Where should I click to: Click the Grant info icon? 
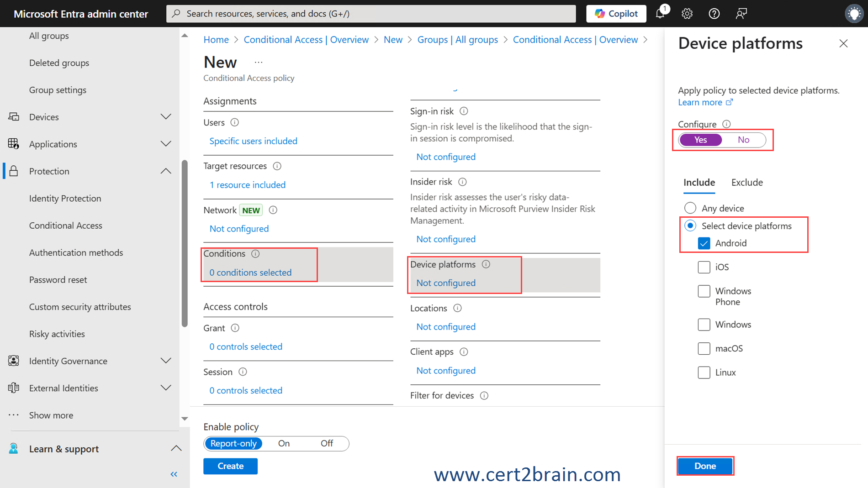coord(235,328)
